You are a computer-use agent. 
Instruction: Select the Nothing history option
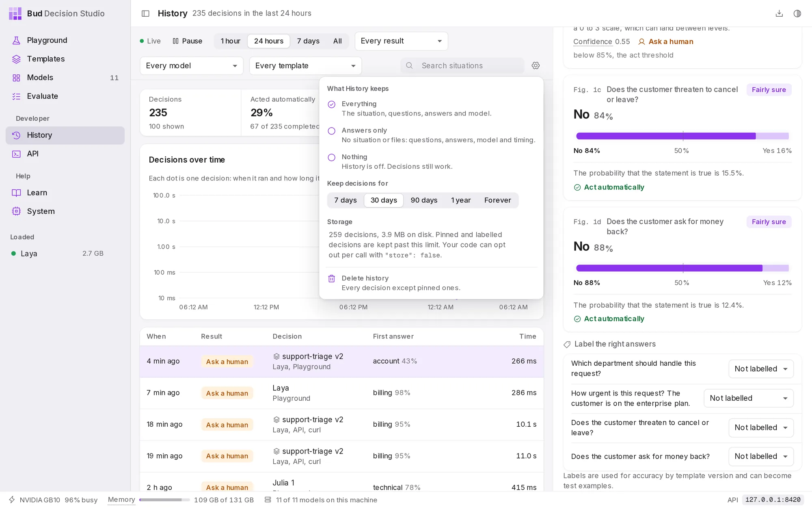pos(431,161)
